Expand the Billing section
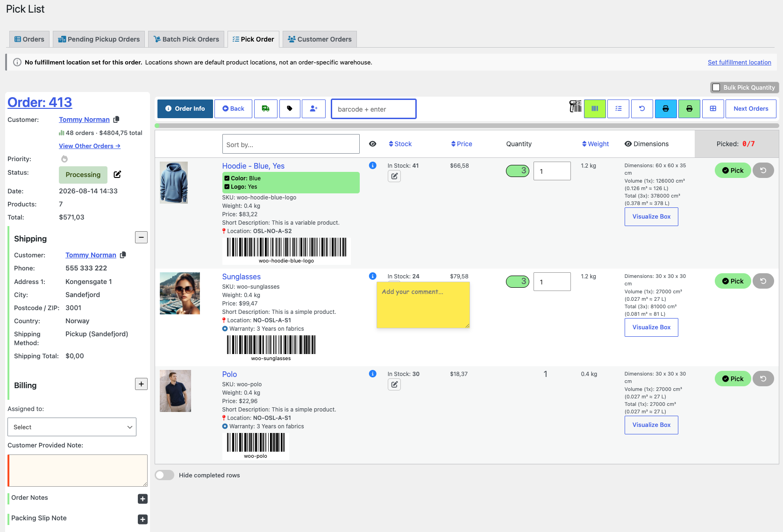 141,384
